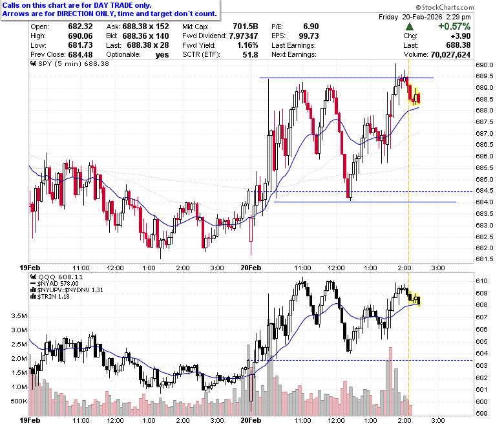Click the Mkt Cap value 701.5B
This screenshot has width=504, height=426.
[x=246, y=27]
